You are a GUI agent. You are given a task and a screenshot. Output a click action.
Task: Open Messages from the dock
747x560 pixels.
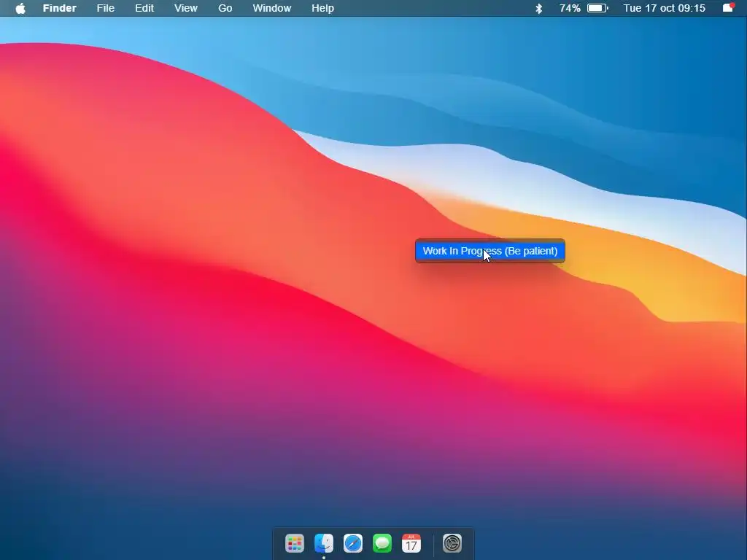tap(382, 543)
